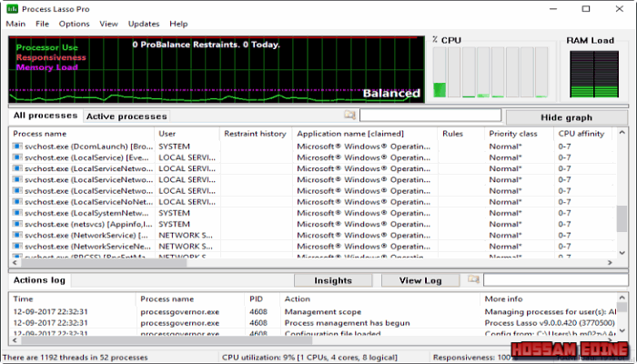The height and width of the screenshot is (364, 637).
Task: Click 'There are 1192 threads' status text
Action: pos(76,358)
